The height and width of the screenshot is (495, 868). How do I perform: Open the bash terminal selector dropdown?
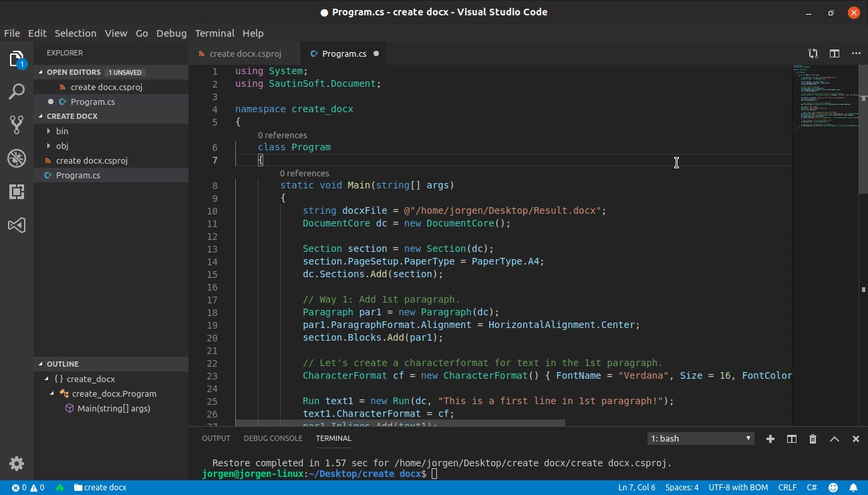coord(700,439)
